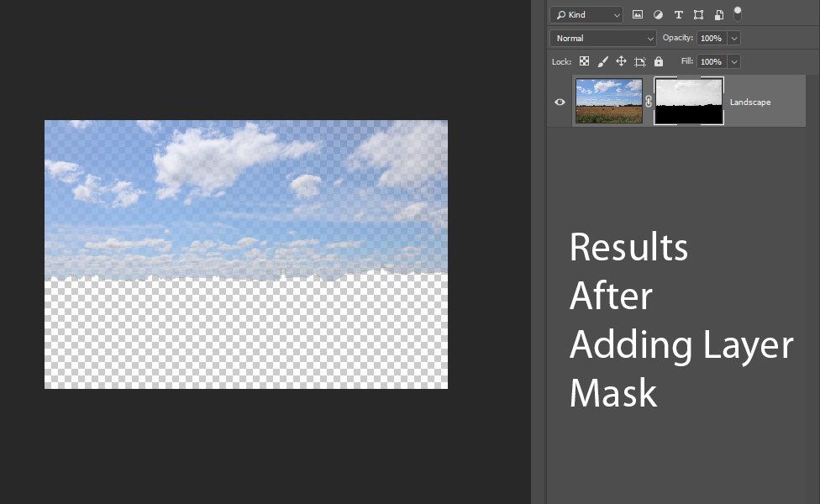
Task: Lock transparent pixels of the layer
Action: (584, 61)
